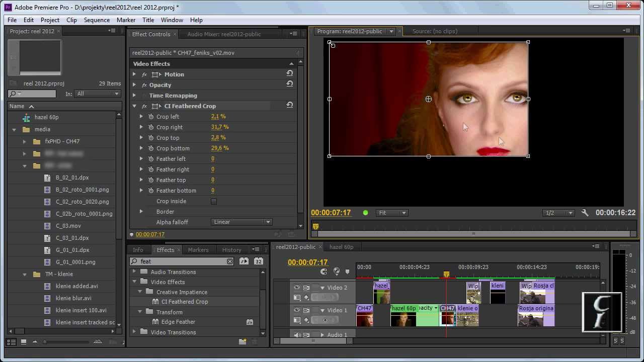
Task: Clear the effects search field
Action: point(230,261)
